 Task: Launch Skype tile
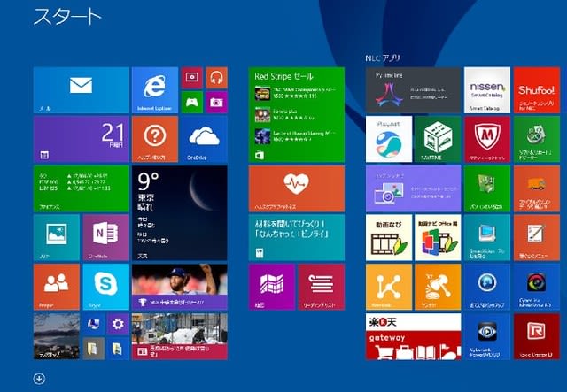pyautogui.click(x=105, y=287)
